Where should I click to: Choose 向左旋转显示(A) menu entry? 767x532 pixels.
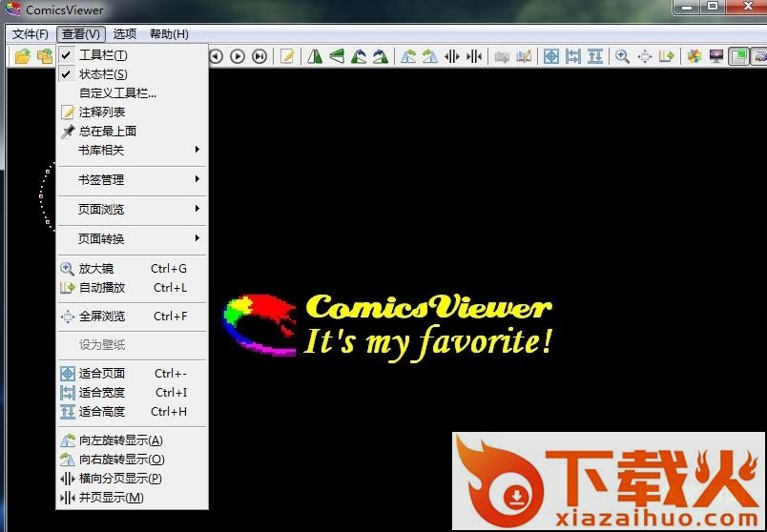click(132, 440)
